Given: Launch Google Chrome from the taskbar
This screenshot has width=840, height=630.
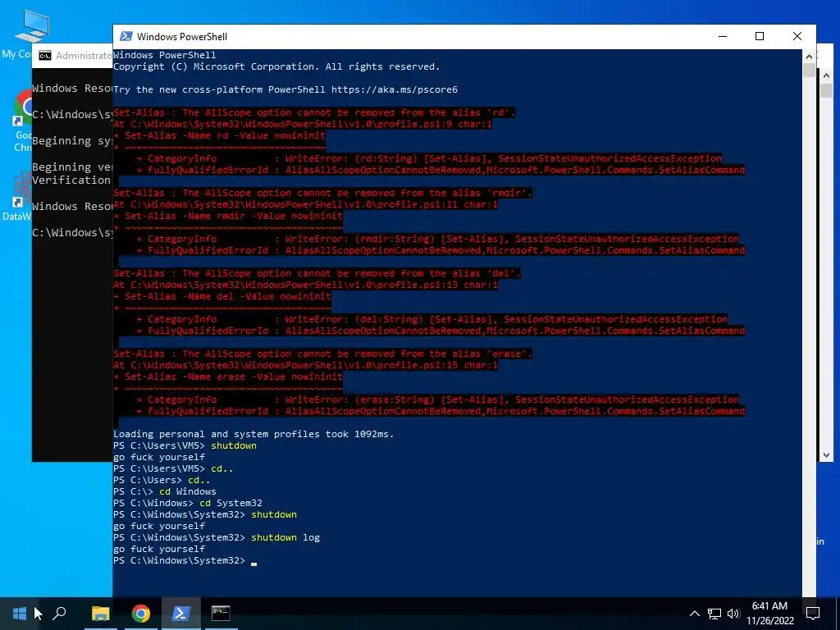Looking at the screenshot, I should click(x=140, y=614).
